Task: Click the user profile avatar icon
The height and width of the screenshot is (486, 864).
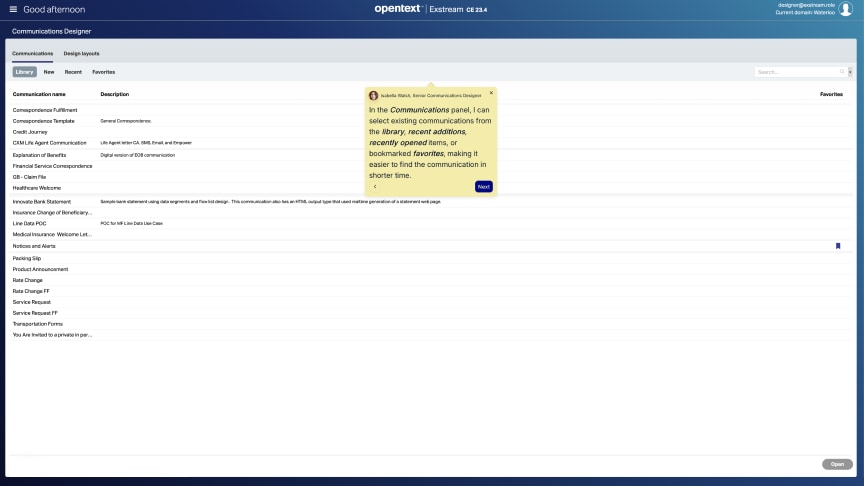Action: (x=845, y=9)
